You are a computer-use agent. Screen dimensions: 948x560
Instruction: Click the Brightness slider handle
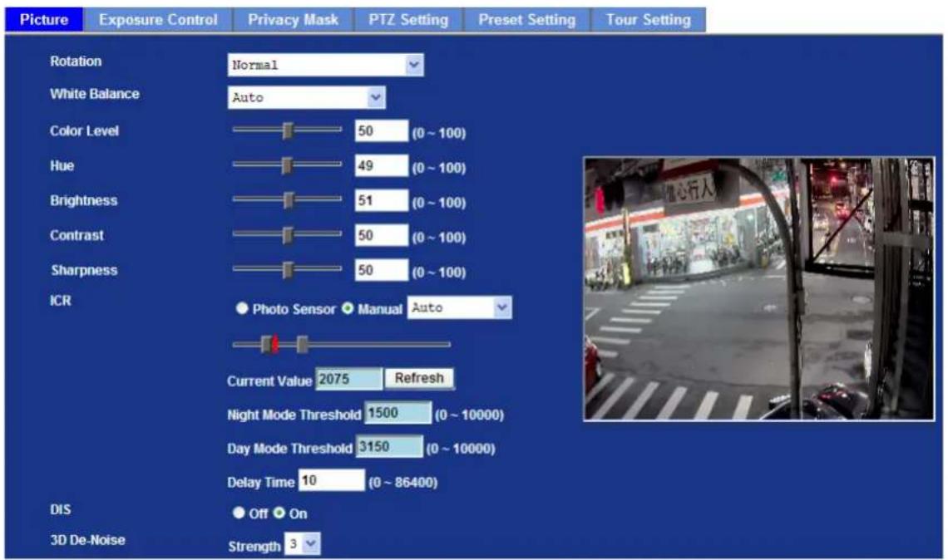point(289,200)
